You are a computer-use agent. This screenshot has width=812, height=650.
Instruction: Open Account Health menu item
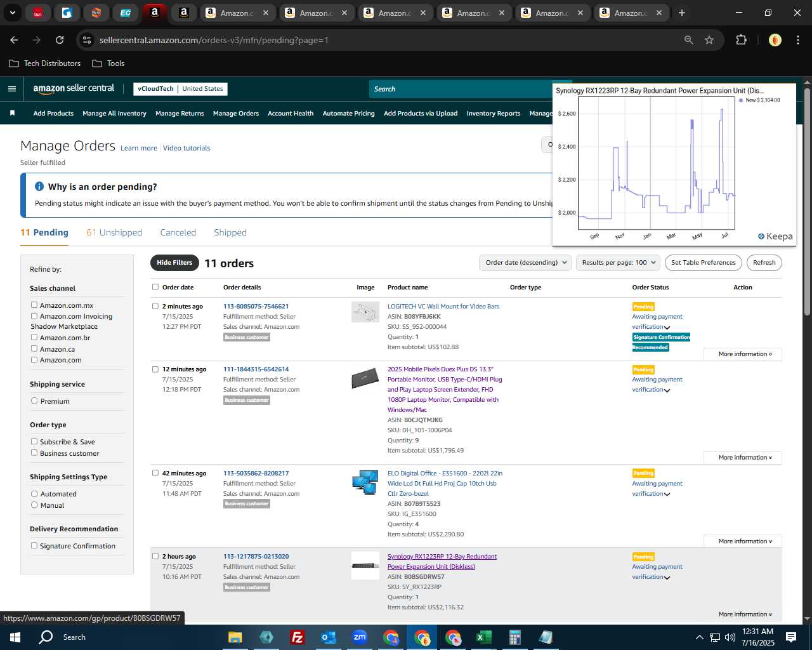[x=291, y=114]
